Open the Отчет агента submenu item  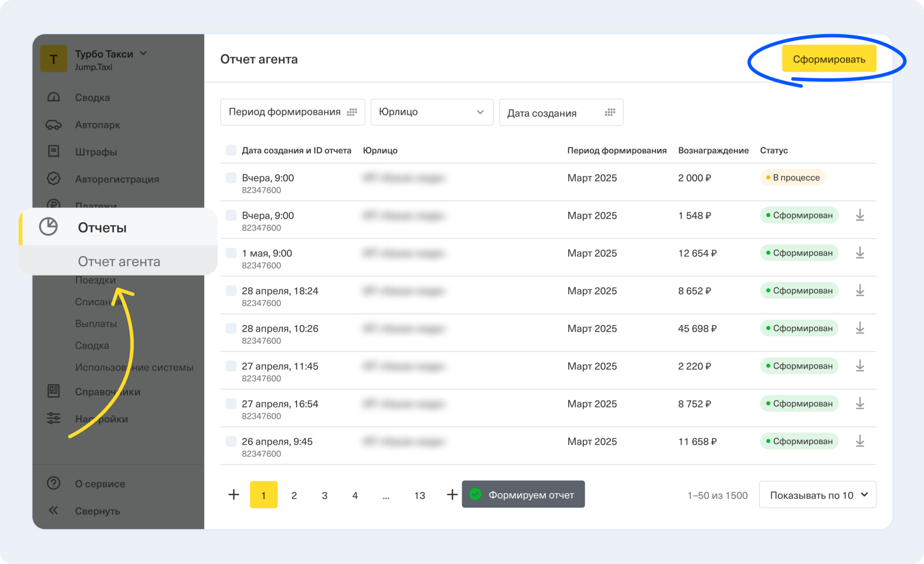(119, 261)
